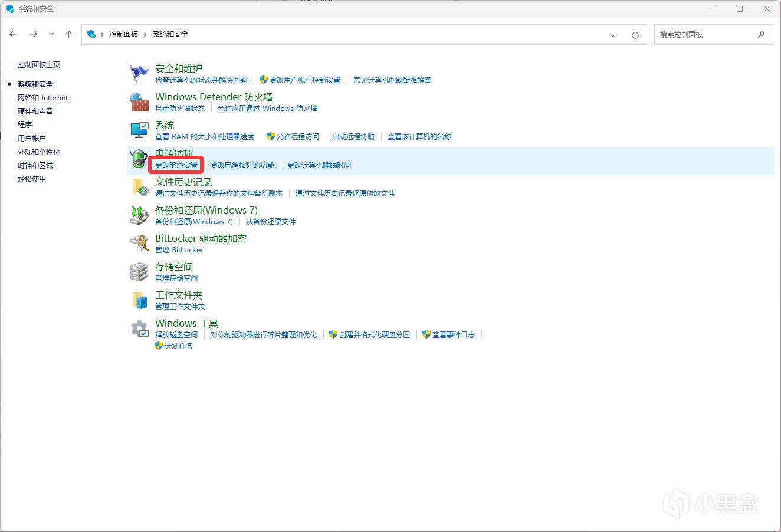Click 常见计算机问题疑难解答 link
The width and height of the screenshot is (781, 532).
tap(392, 80)
